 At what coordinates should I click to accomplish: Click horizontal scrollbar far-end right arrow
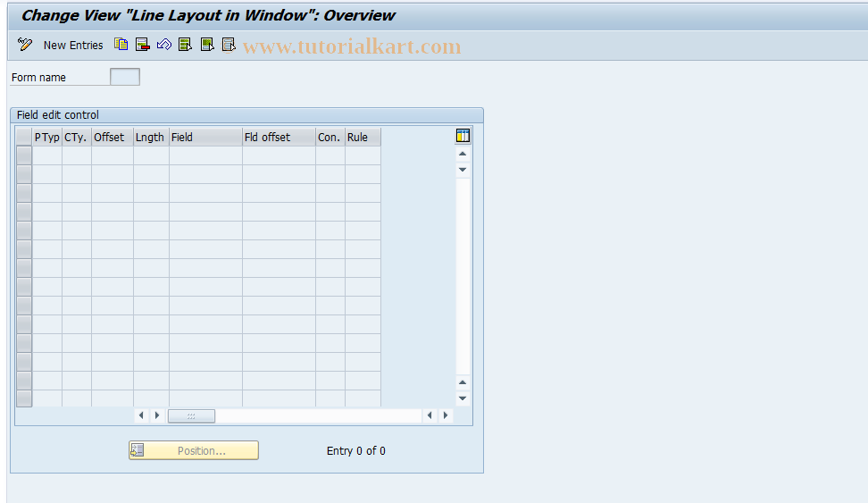pos(446,415)
